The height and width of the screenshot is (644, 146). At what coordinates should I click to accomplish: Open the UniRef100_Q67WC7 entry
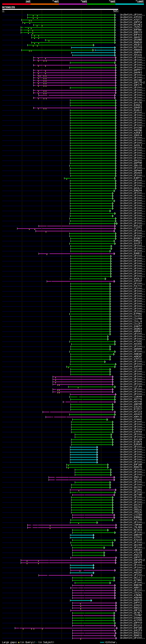(x=131, y=613)
